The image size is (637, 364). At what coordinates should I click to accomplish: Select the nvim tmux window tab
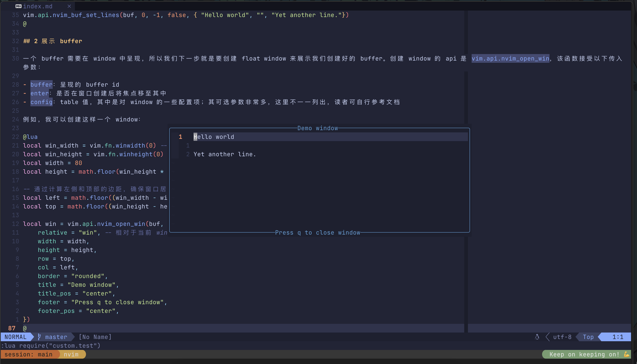[x=71, y=354]
